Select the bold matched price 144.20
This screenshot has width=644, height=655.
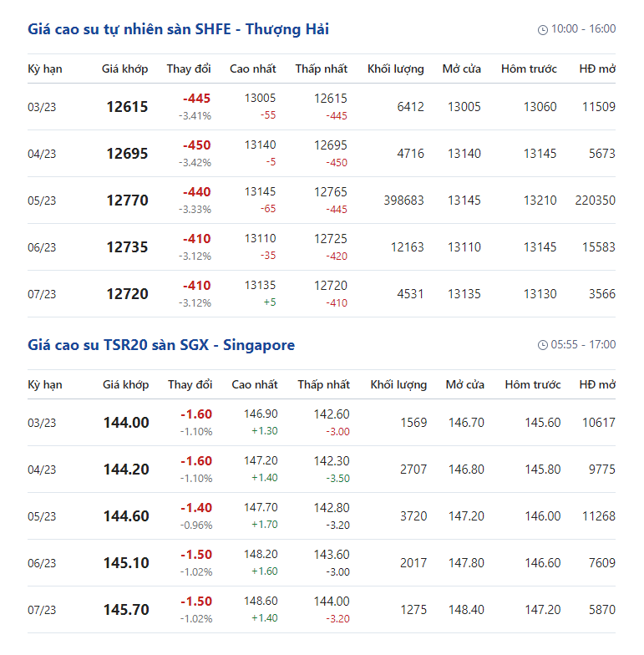point(126,470)
